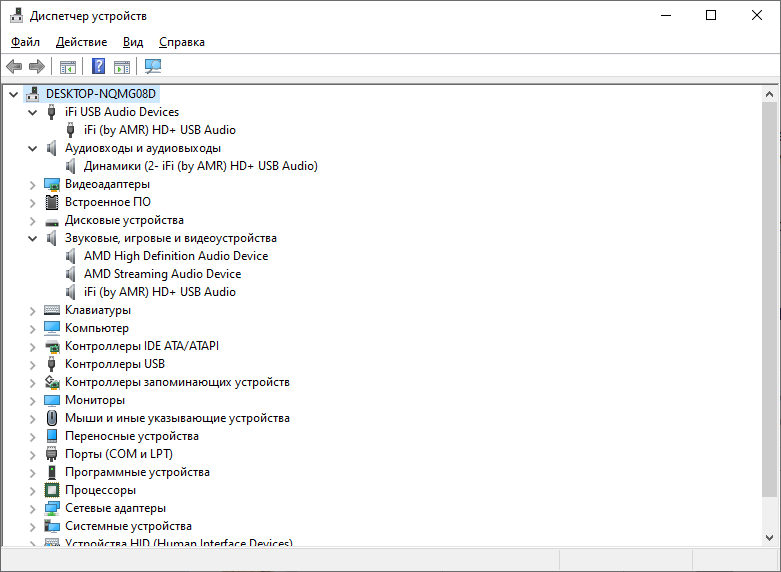The width and height of the screenshot is (781, 572).
Task: Click the vertical scrollbar thumb
Action: (x=770, y=299)
